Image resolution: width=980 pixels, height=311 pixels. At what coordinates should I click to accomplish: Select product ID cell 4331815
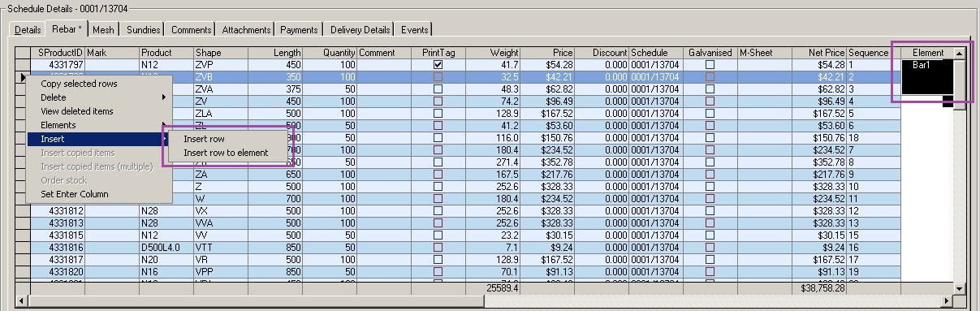(58, 235)
